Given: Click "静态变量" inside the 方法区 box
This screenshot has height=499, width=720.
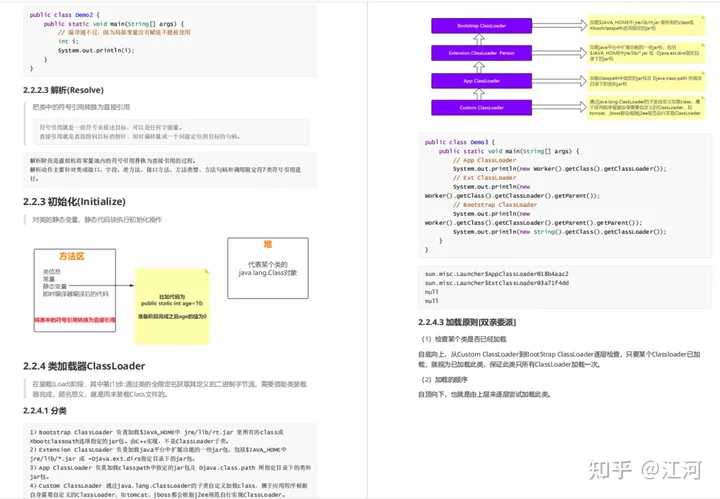Looking at the screenshot, I should [x=55, y=286].
